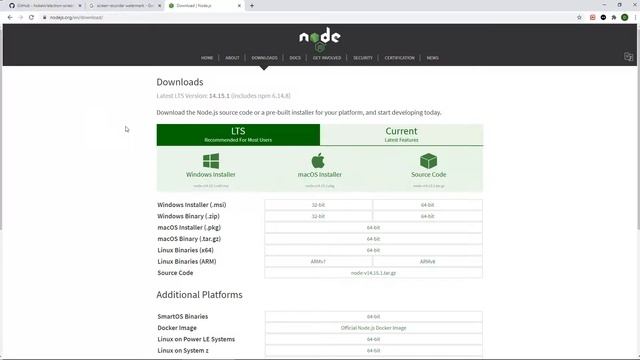Click the Downloads page heading
The width and height of the screenshot is (640, 360).
point(180,82)
